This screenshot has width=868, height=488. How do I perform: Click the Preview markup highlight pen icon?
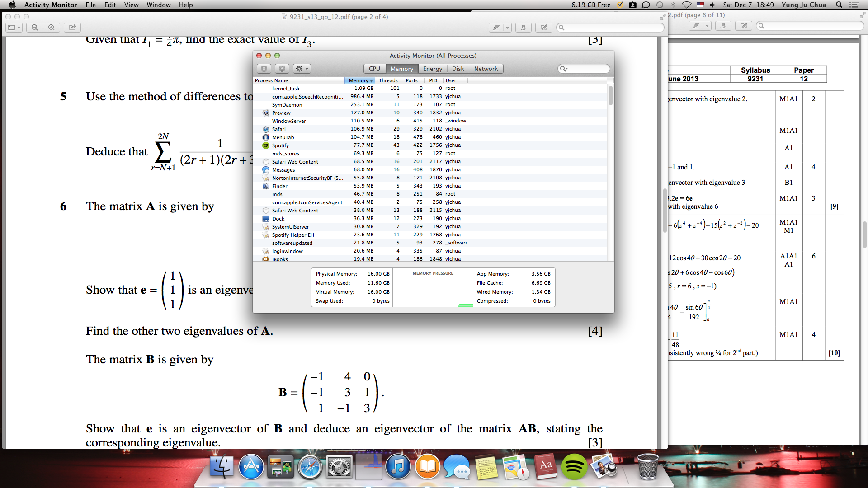[x=496, y=28]
